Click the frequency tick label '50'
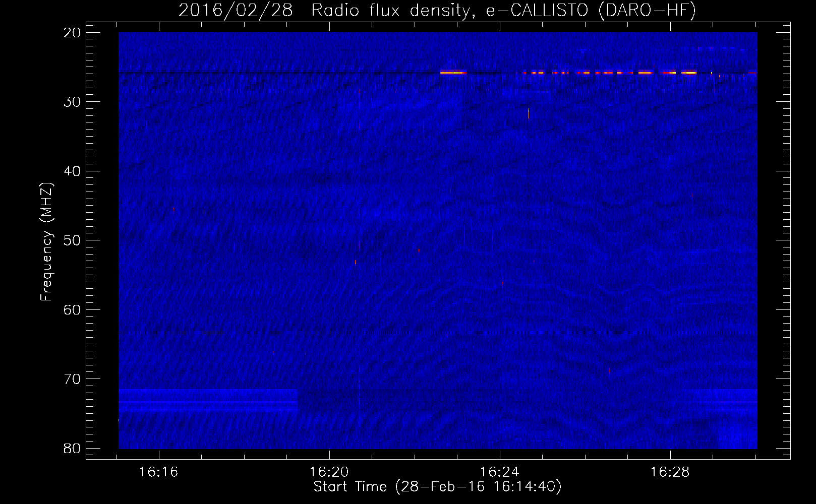 [x=72, y=240]
